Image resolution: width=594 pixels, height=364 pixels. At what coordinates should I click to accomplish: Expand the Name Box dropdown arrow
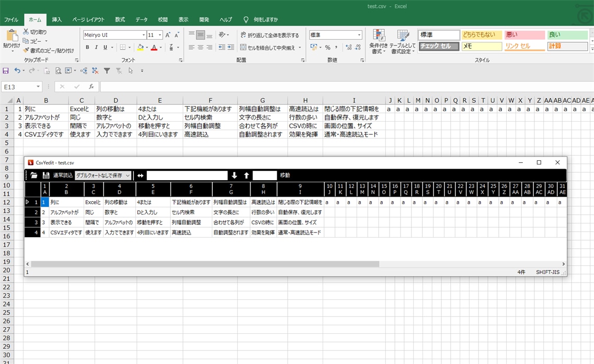(38, 87)
